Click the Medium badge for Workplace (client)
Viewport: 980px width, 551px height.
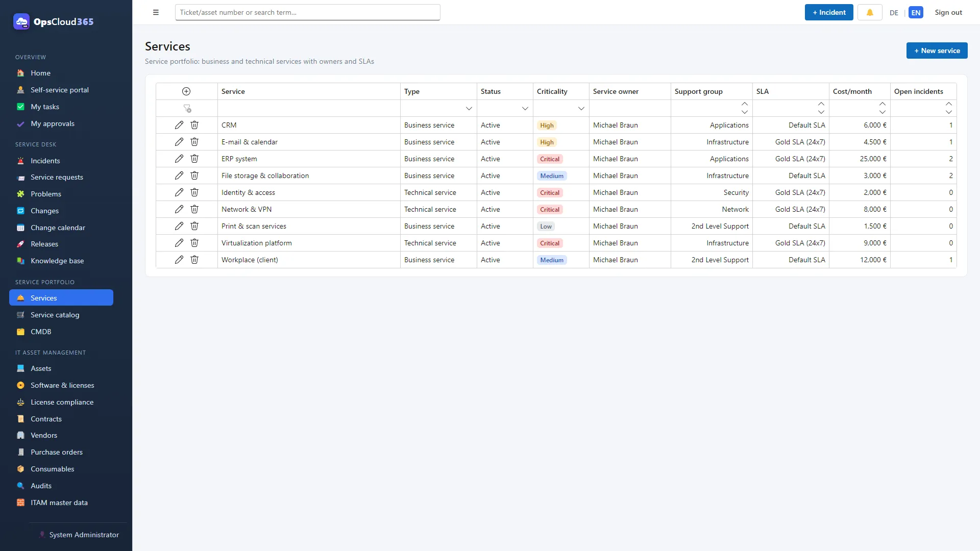(x=552, y=260)
